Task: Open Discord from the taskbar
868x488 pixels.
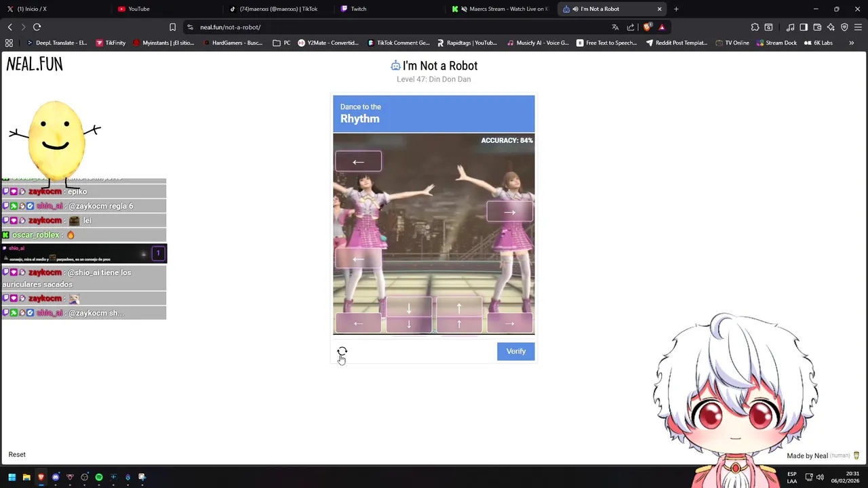Action: (x=56, y=477)
